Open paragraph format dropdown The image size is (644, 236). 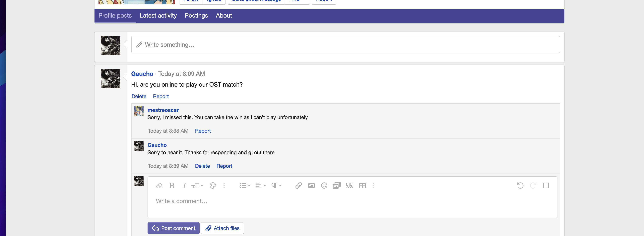coord(276,186)
